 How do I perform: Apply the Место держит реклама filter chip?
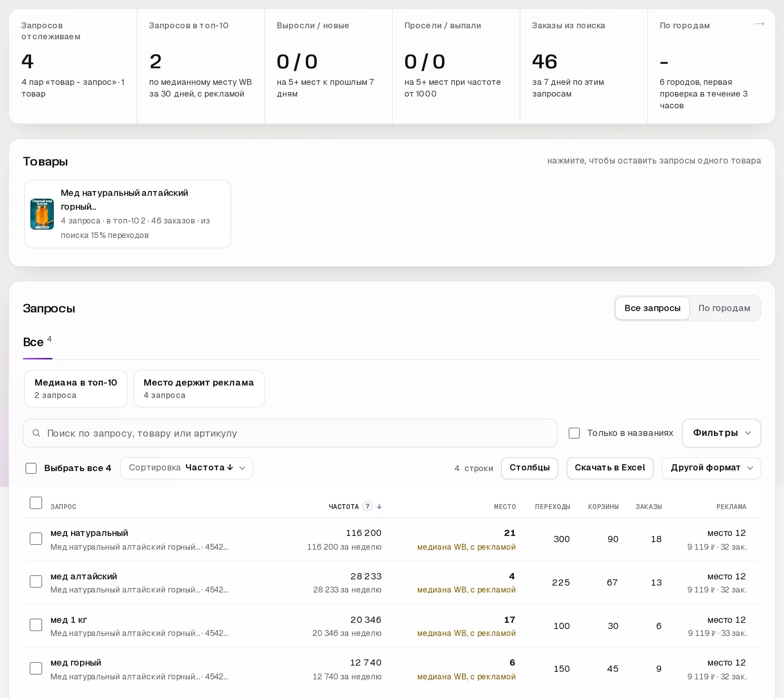[x=199, y=389]
